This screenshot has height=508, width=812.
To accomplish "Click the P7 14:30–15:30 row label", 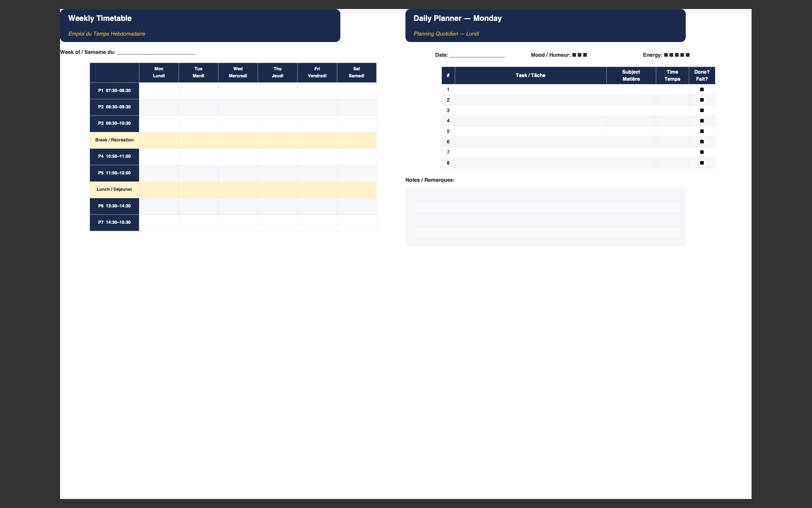I will 114,222.
